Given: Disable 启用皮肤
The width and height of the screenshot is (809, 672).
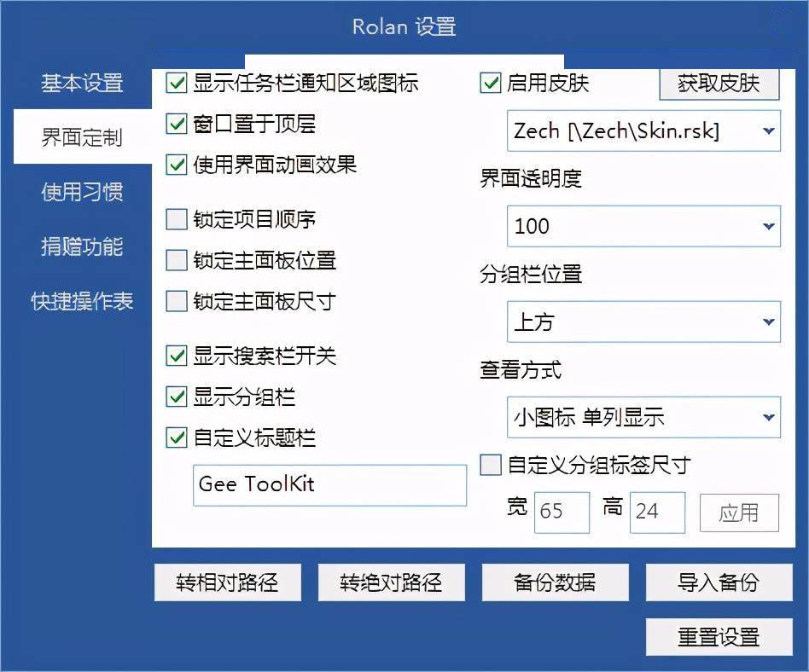Looking at the screenshot, I should click(491, 83).
